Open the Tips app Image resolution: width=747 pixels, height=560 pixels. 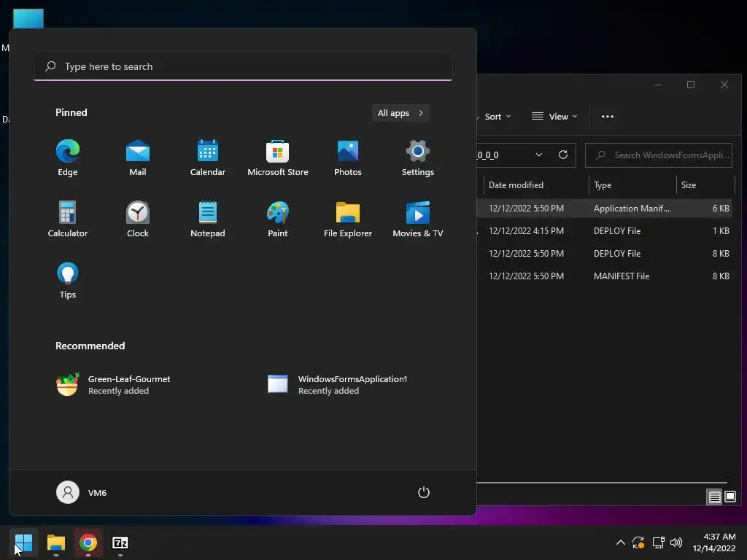coord(68,281)
